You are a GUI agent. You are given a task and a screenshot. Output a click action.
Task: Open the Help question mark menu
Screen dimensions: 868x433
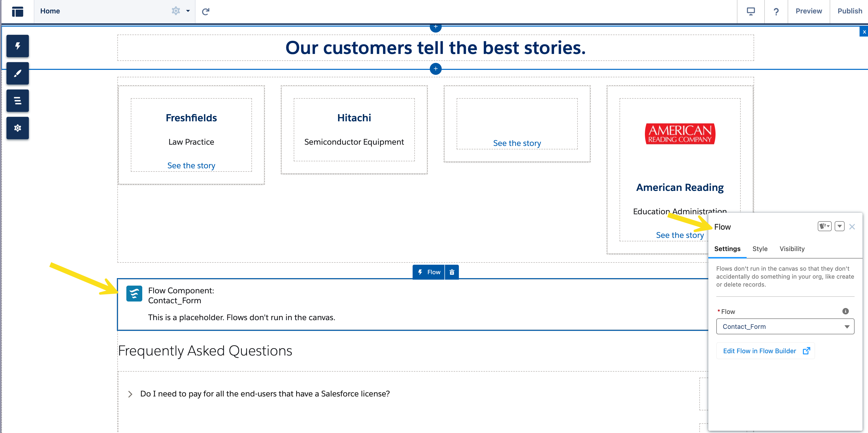[776, 11]
